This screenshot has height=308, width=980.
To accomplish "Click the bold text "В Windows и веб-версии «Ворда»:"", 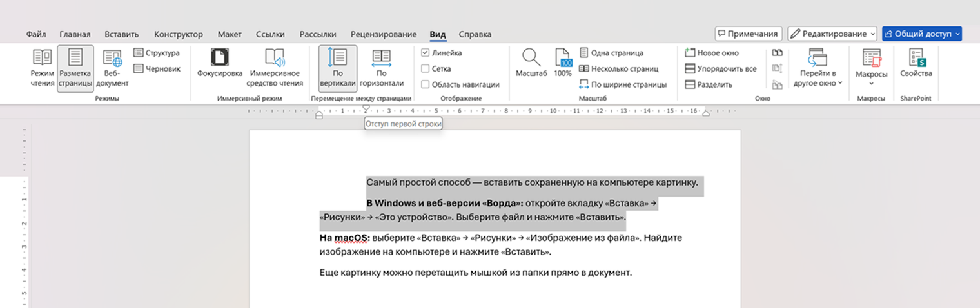I will coord(445,203).
